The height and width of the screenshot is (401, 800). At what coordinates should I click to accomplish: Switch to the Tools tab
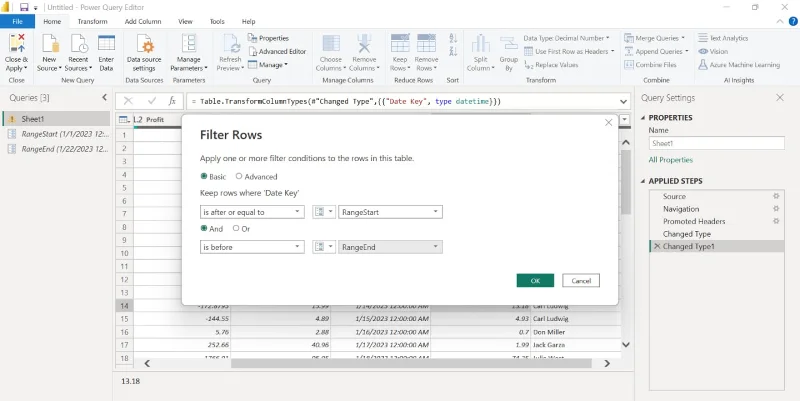pyautogui.click(x=217, y=21)
